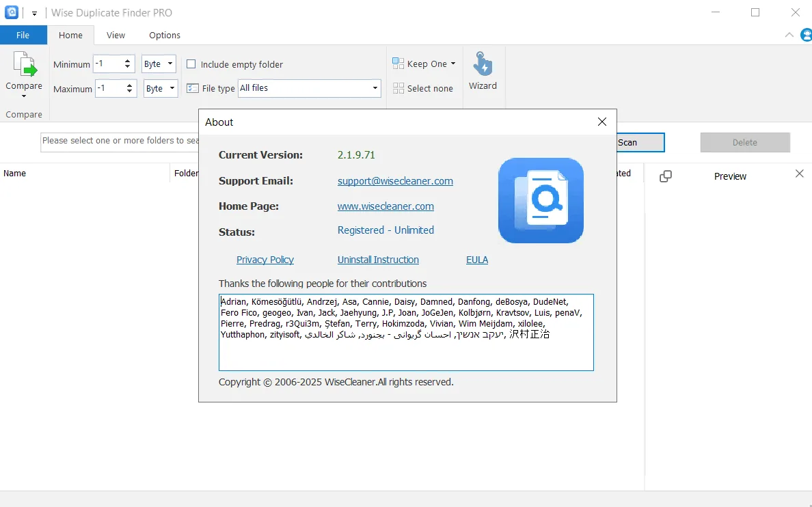Click the Registered - Unlimited status text
This screenshot has height=507, width=812.
[385, 230]
